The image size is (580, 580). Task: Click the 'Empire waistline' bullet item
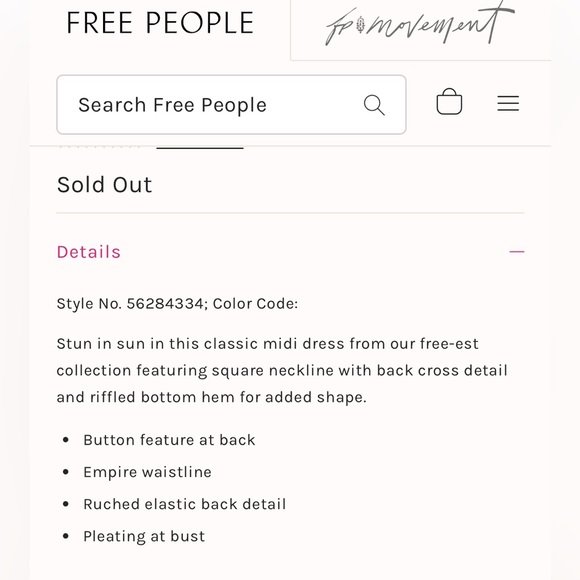(x=147, y=472)
